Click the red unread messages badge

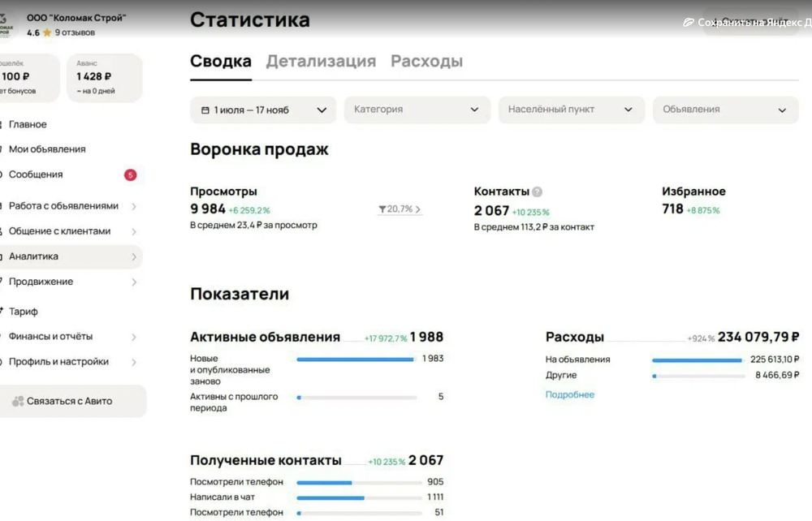(x=131, y=174)
